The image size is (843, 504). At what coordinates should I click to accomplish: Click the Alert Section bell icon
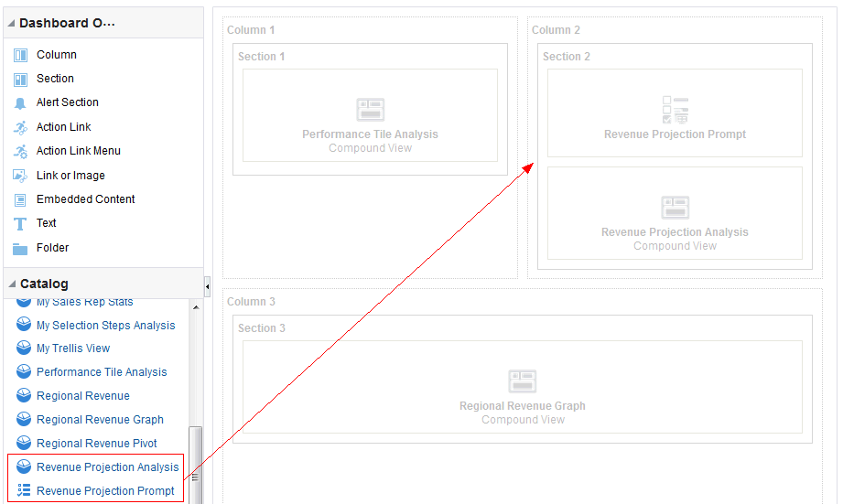pos(20,103)
